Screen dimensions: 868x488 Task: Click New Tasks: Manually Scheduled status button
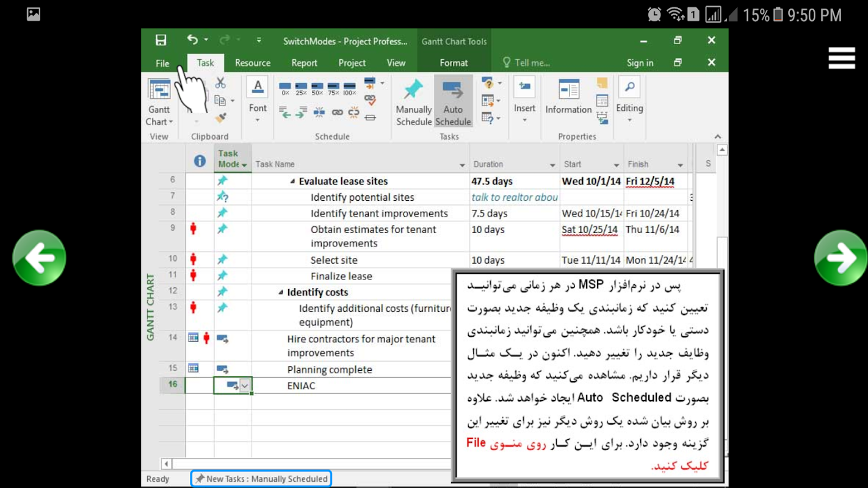tap(261, 479)
